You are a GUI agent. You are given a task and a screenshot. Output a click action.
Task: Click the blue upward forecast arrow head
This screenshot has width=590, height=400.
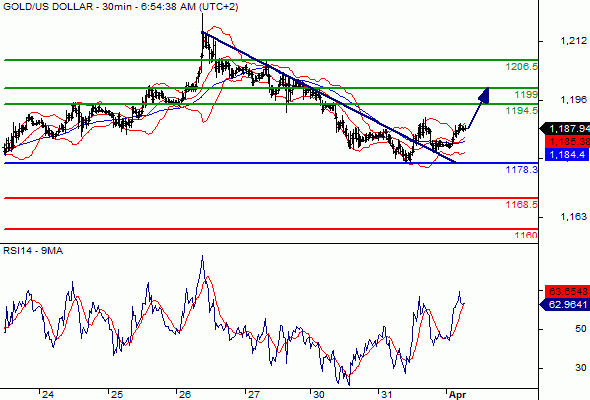(484, 95)
